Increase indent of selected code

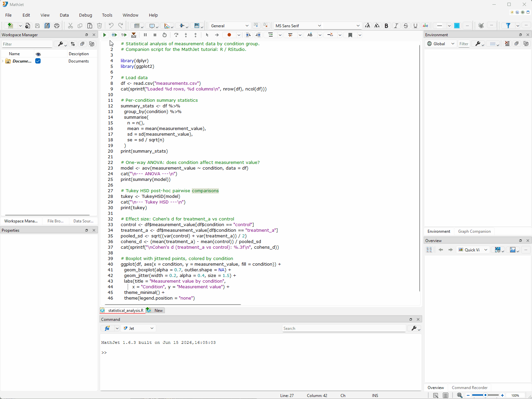coord(248,35)
